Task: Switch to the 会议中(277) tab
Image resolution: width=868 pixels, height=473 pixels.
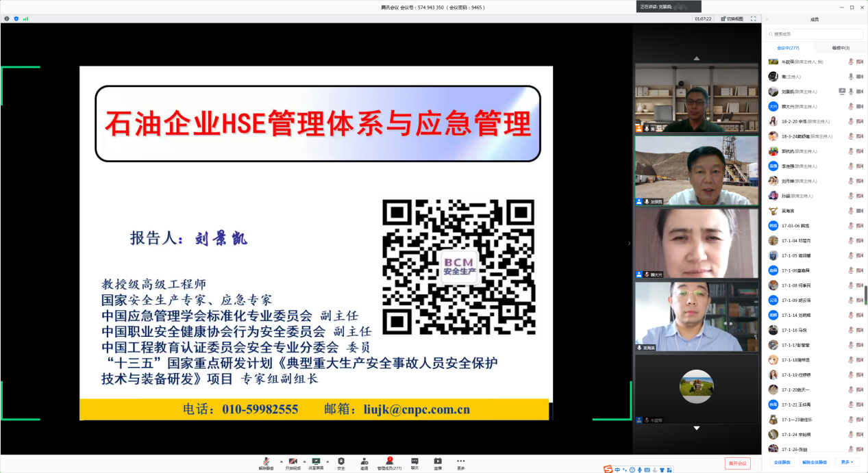Action: (788, 48)
